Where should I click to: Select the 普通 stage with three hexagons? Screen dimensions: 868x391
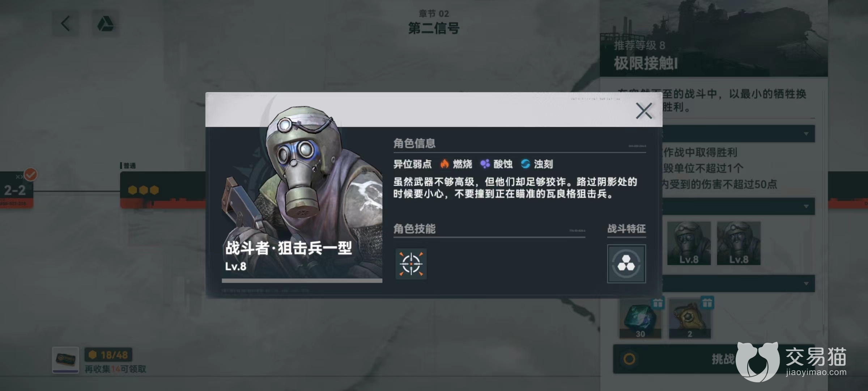163,190
